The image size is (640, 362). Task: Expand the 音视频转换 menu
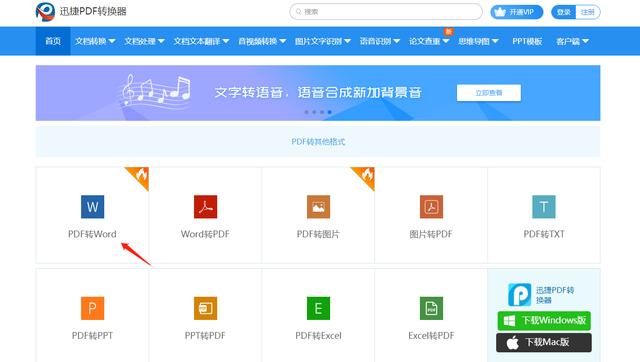(x=262, y=41)
